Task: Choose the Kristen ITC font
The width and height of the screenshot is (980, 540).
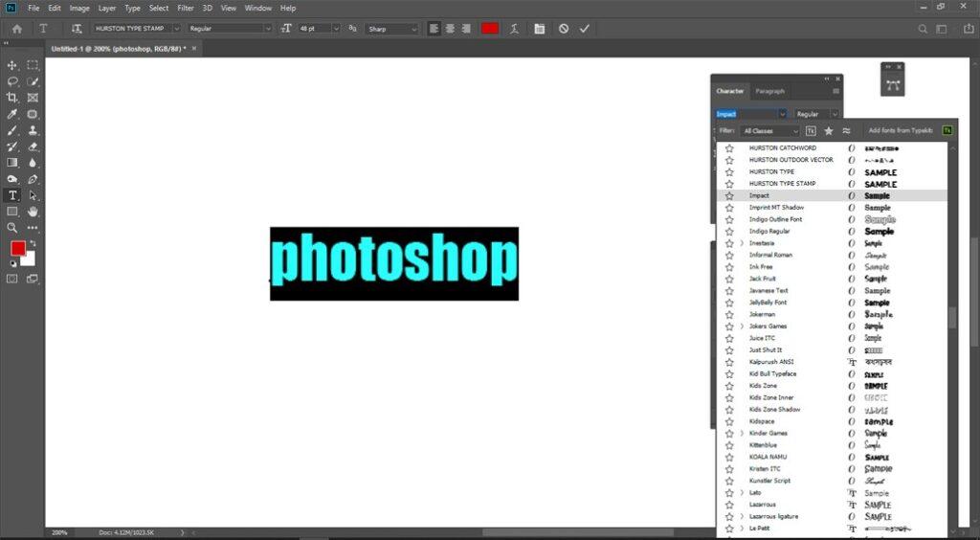Action: tap(765, 469)
